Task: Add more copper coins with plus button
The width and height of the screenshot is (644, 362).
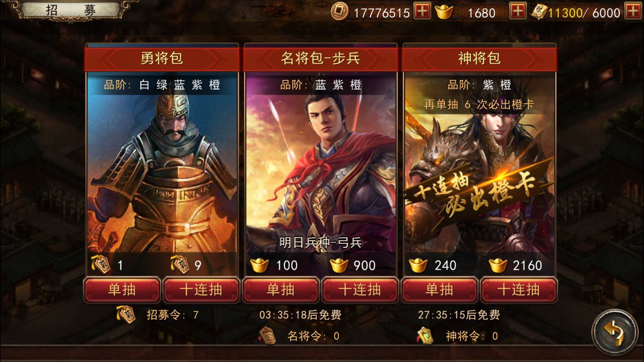Action: pyautogui.click(x=422, y=12)
